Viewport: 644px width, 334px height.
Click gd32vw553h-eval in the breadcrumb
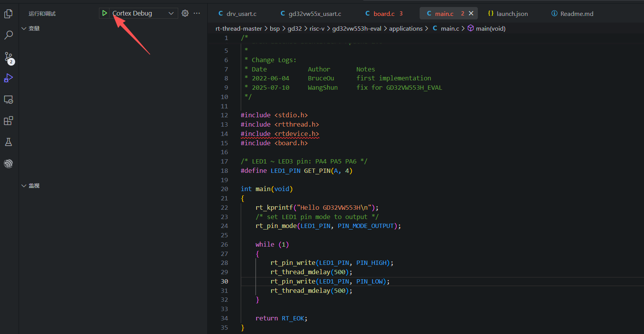pos(357,28)
